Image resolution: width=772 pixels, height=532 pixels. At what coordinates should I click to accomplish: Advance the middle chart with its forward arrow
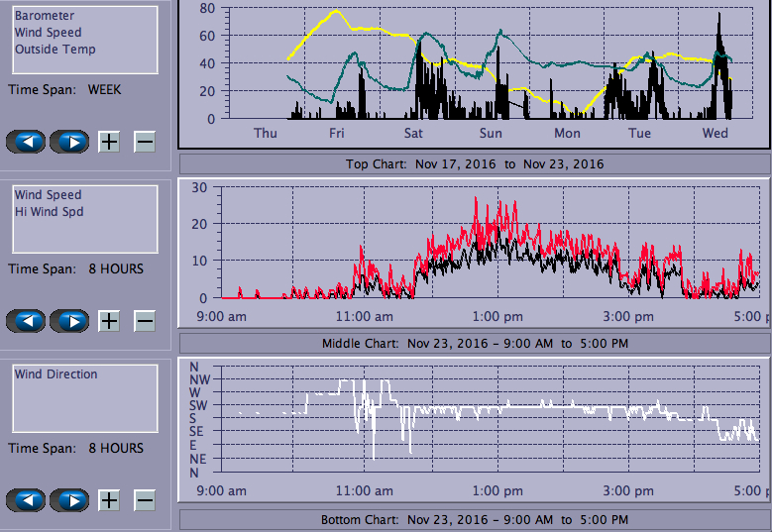[69, 321]
